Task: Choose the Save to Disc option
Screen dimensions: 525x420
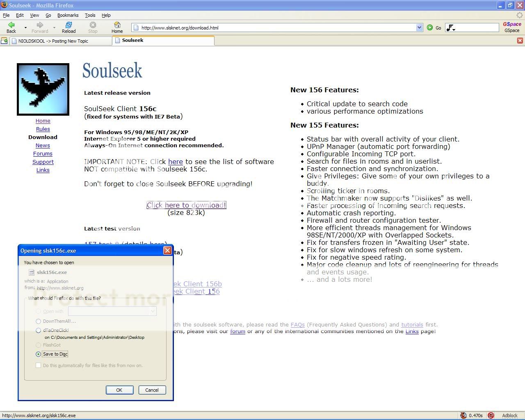Action: point(39,354)
